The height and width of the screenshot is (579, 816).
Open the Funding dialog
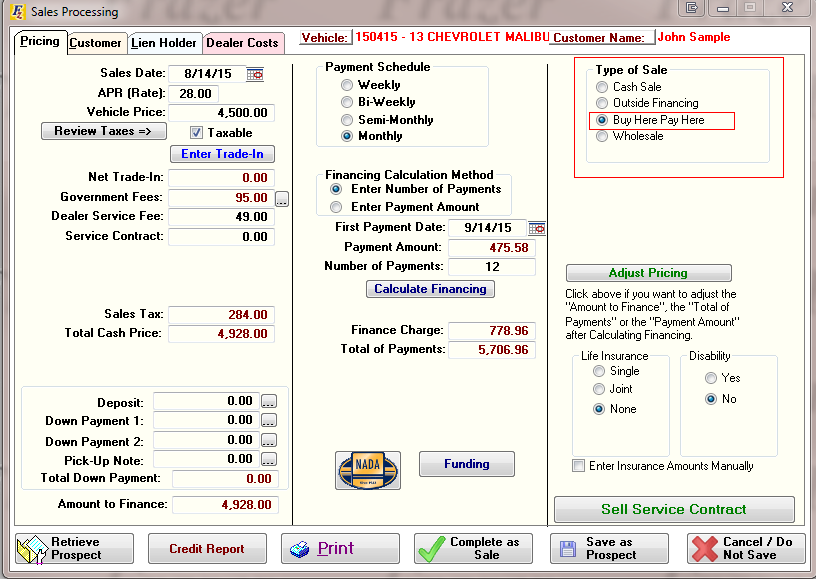point(467,464)
